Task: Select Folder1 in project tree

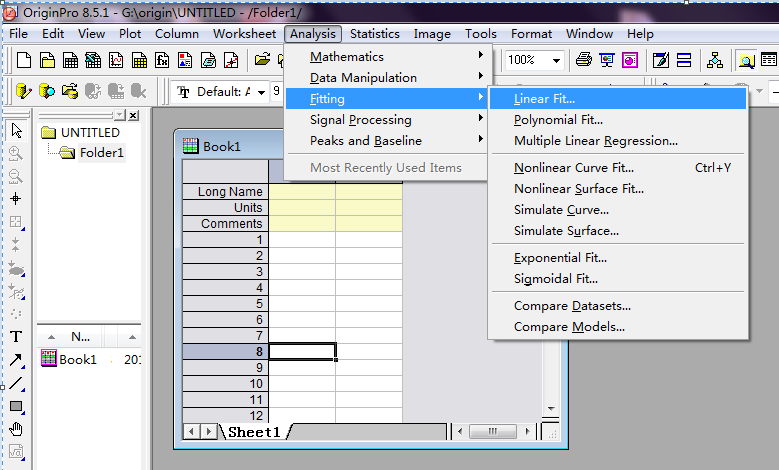Action: point(101,153)
